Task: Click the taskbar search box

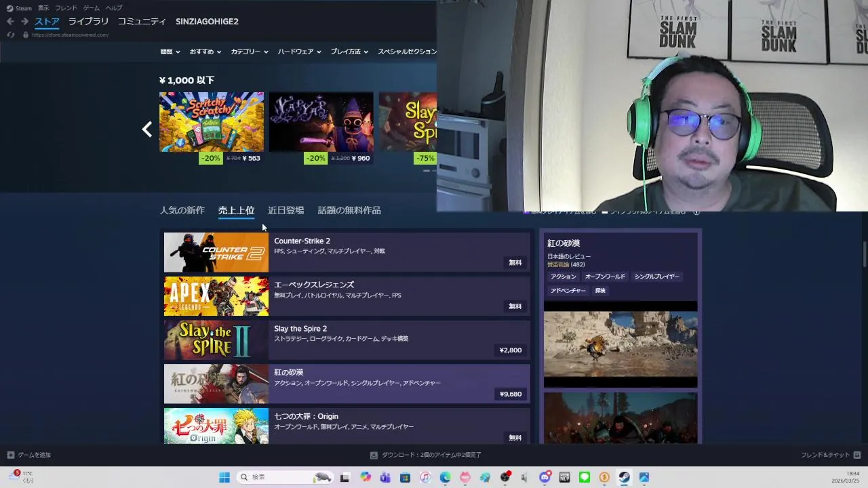Action: pos(285,477)
